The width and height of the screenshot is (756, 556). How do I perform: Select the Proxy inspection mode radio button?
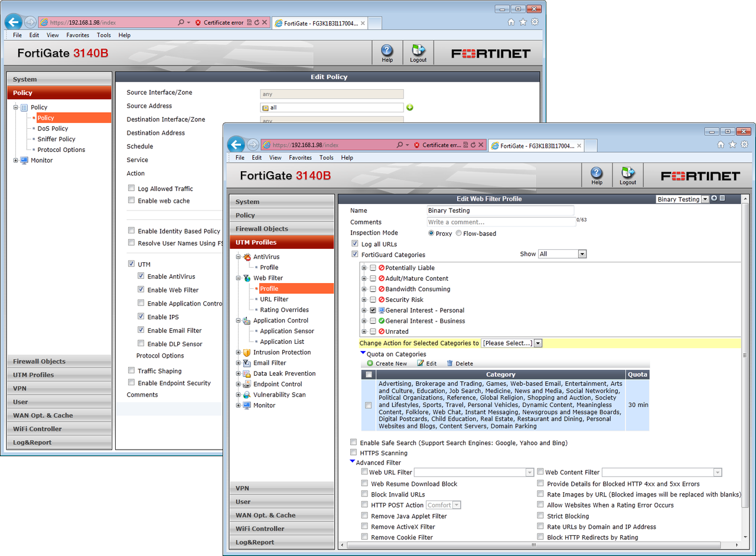click(x=431, y=233)
